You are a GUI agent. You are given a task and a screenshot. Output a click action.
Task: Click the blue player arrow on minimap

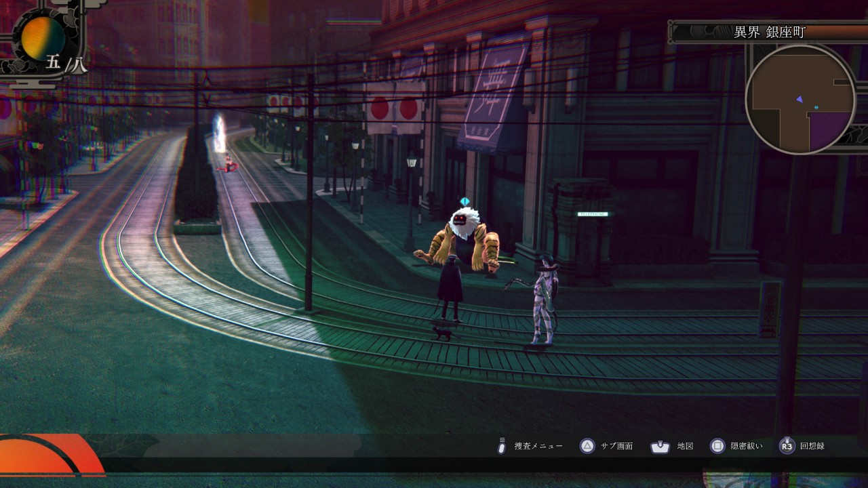pos(800,100)
